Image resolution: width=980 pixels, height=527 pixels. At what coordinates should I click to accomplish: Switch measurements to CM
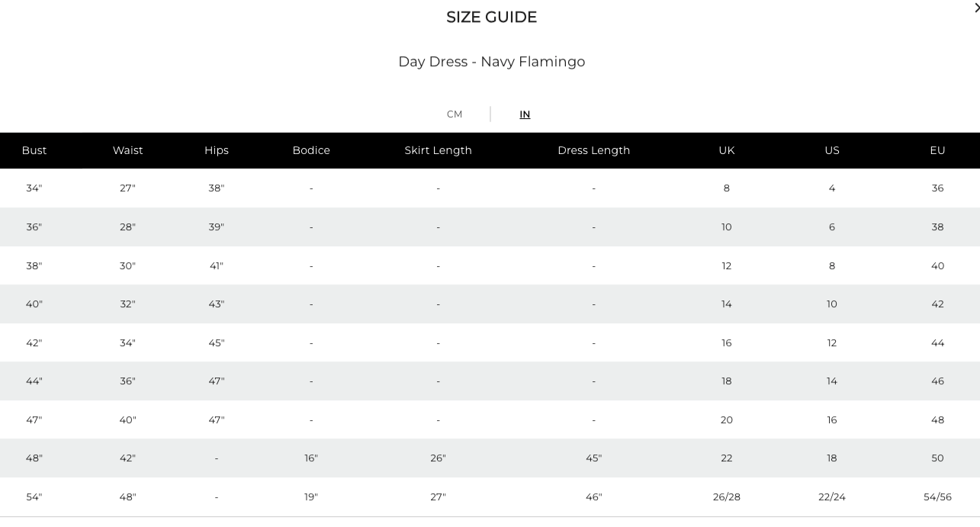click(455, 114)
